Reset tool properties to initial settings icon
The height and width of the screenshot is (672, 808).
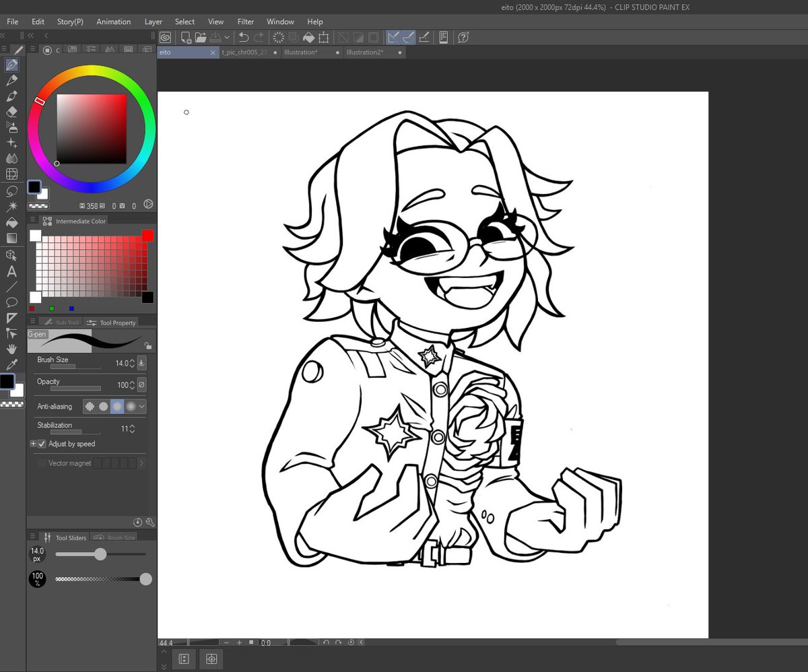(x=138, y=522)
